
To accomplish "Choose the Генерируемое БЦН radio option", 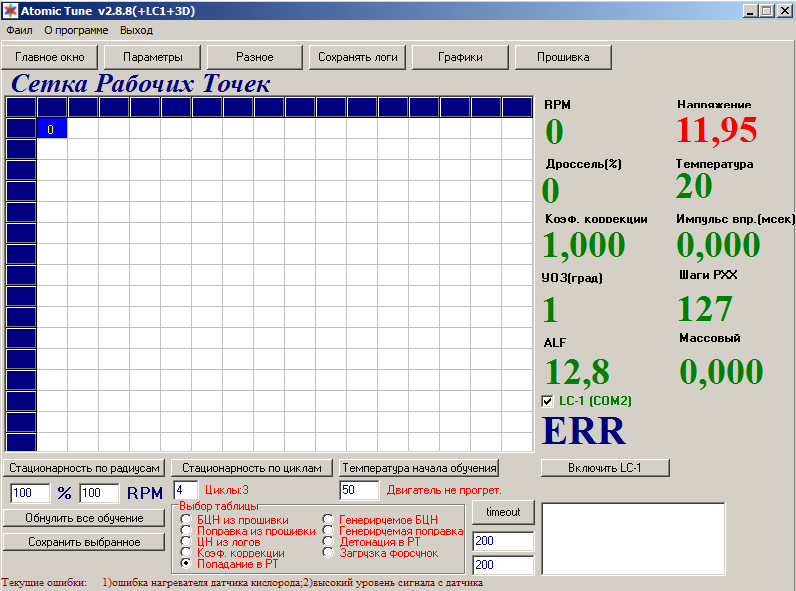I will point(328,520).
